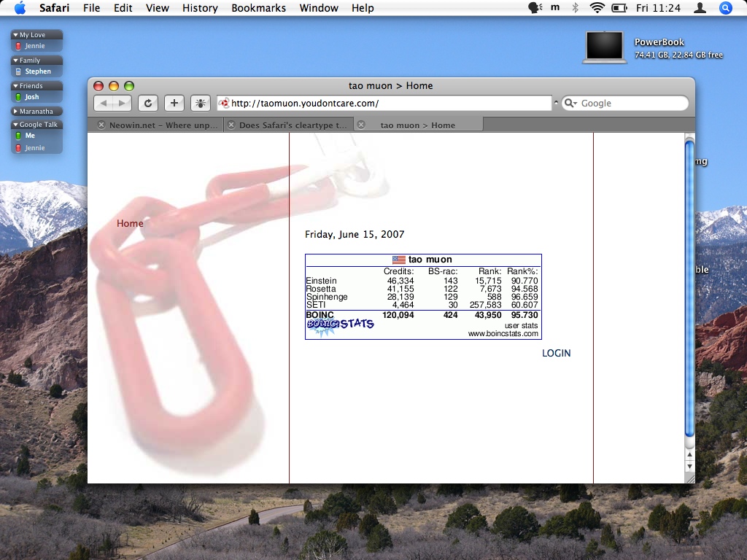747x560 pixels.
Task: Close the Neowin.net tab
Action: click(101, 125)
